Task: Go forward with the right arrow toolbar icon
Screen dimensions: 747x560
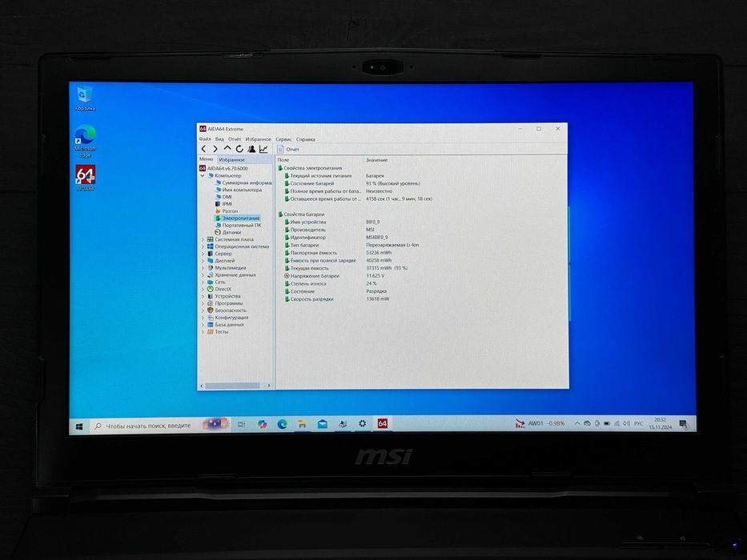Action: click(215, 149)
